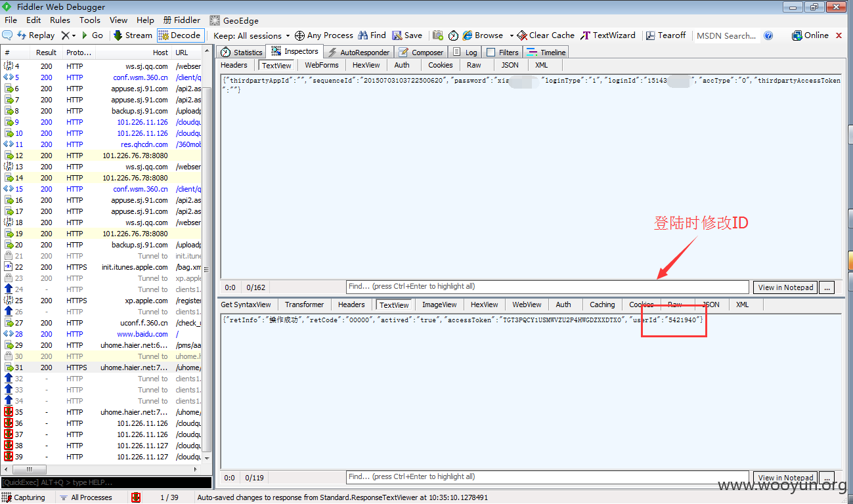Open the Rules menu
The image size is (853, 504).
pyautogui.click(x=60, y=20)
